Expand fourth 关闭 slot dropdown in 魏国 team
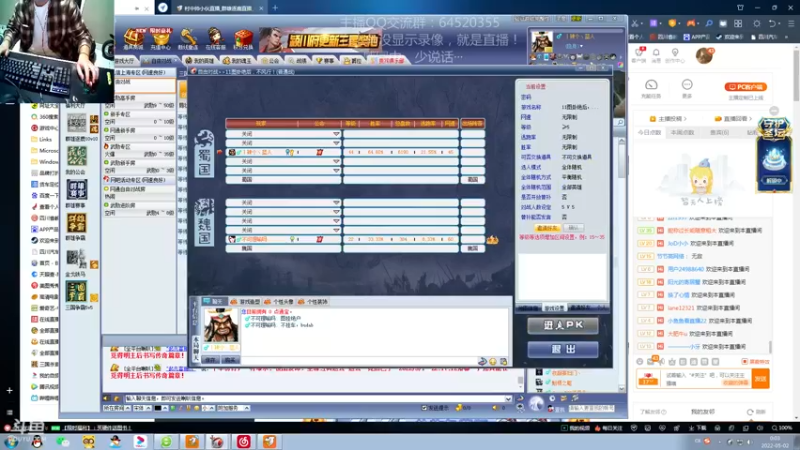 click(336, 230)
